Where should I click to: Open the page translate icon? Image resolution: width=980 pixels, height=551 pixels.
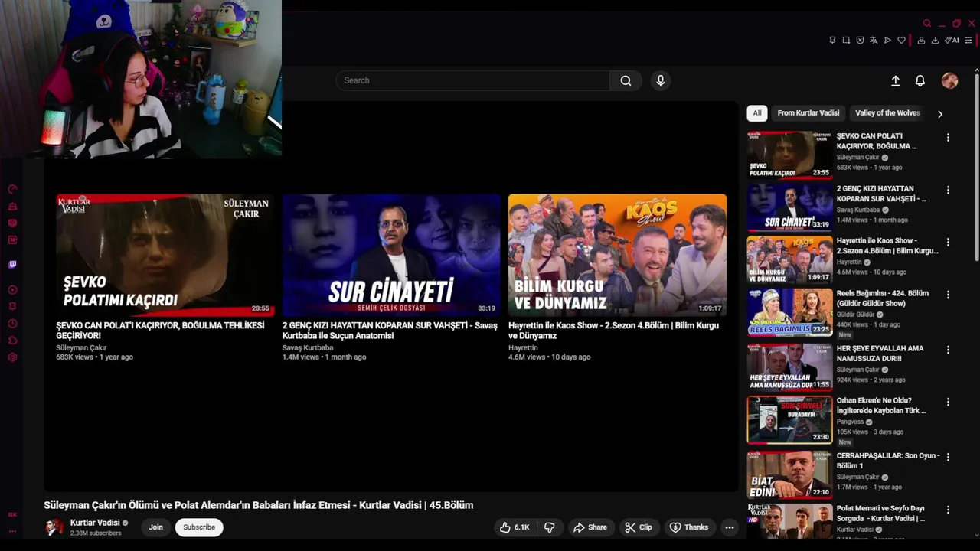point(874,41)
